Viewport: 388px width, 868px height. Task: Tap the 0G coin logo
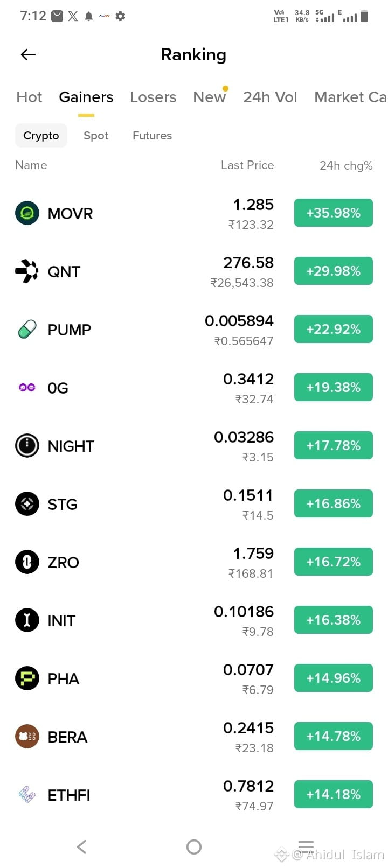[27, 388]
